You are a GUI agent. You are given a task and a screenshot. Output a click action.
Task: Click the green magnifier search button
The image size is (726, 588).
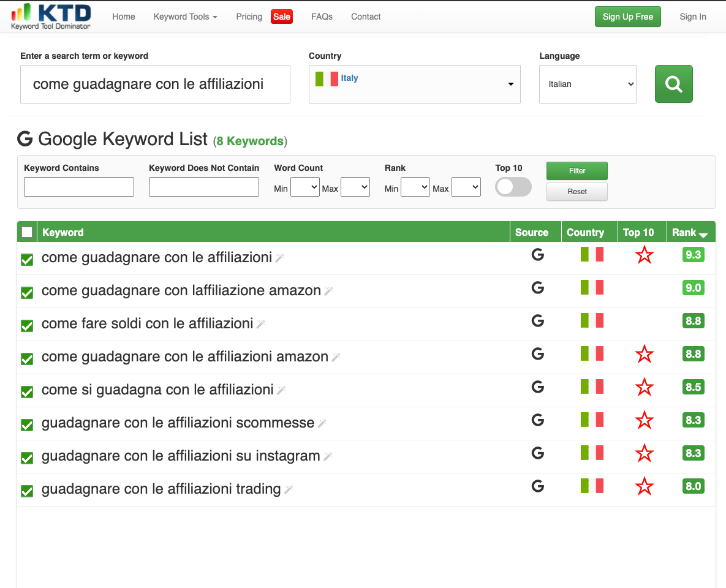pos(673,84)
